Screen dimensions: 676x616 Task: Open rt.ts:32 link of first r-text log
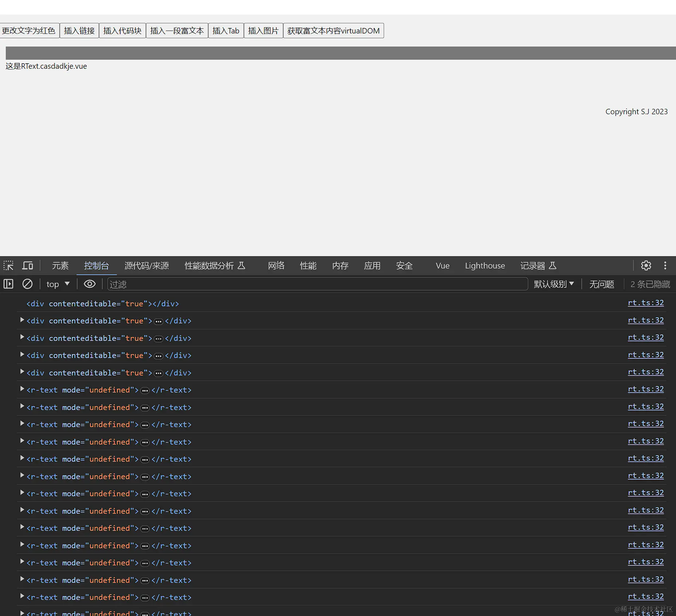coord(646,389)
